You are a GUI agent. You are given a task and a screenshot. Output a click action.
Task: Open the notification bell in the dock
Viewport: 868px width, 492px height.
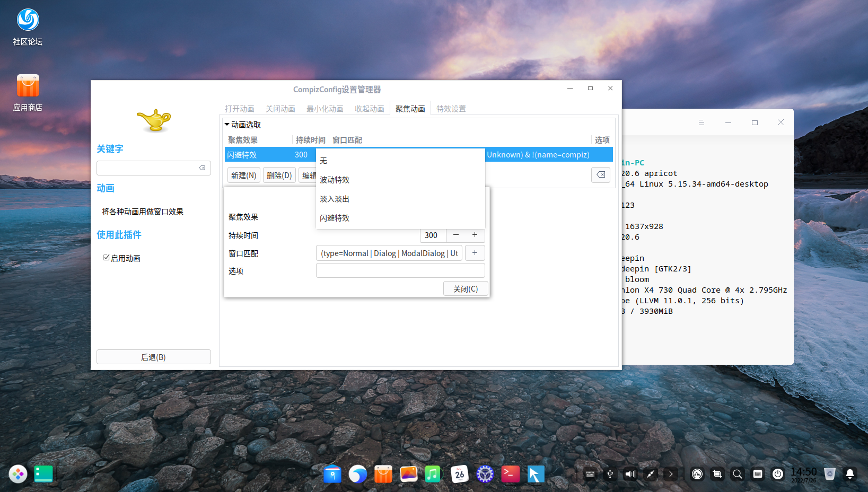click(850, 474)
